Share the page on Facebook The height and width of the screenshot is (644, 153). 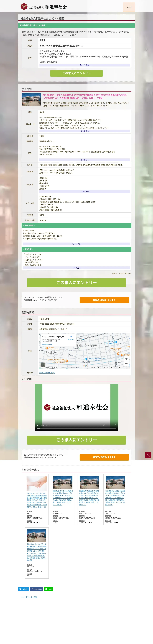click(36, 589)
